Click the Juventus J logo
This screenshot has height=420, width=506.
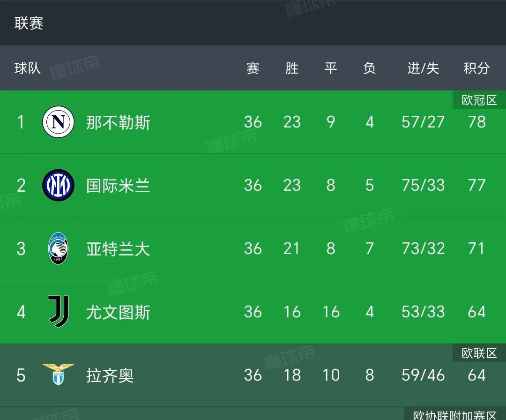click(59, 312)
